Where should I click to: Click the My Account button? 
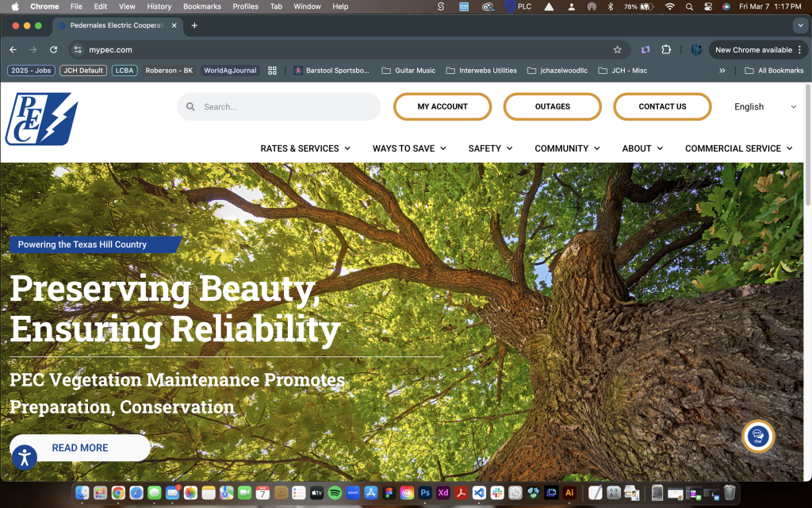pos(442,107)
